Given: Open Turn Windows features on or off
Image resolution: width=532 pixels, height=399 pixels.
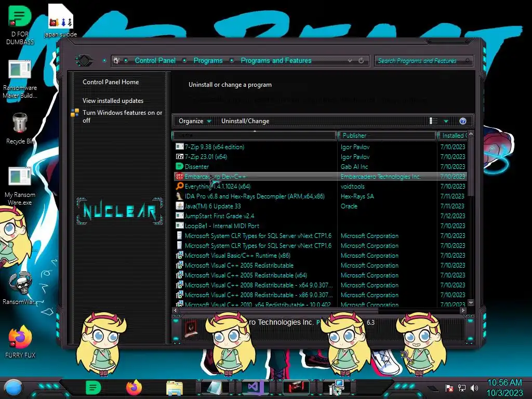Looking at the screenshot, I should [x=123, y=116].
